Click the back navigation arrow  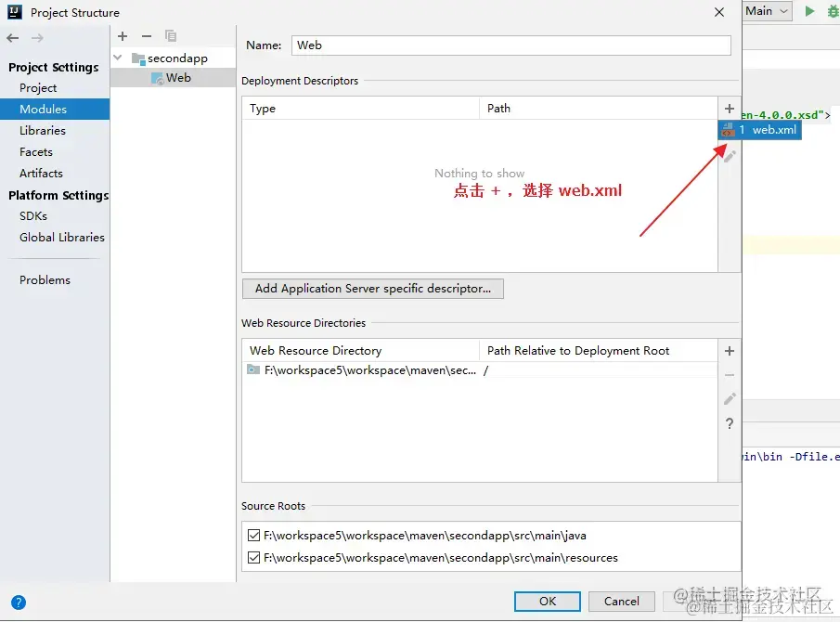[13, 38]
